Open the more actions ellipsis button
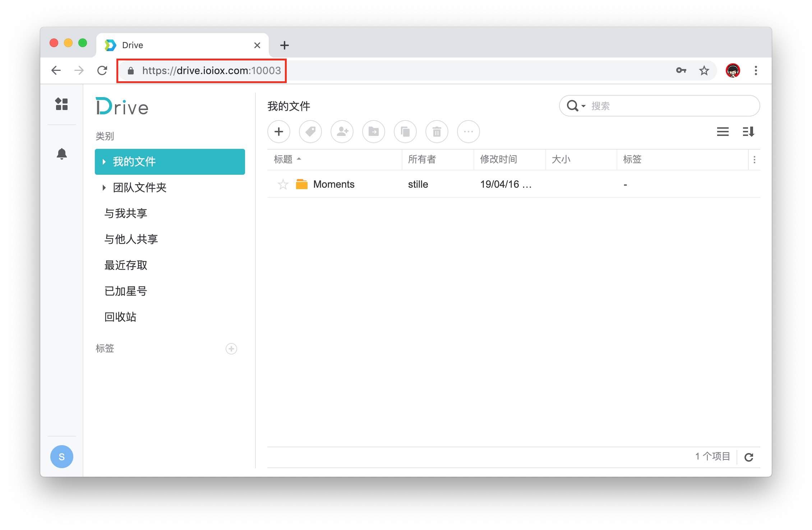Viewport: 812px width, 530px height. click(x=469, y=132)
